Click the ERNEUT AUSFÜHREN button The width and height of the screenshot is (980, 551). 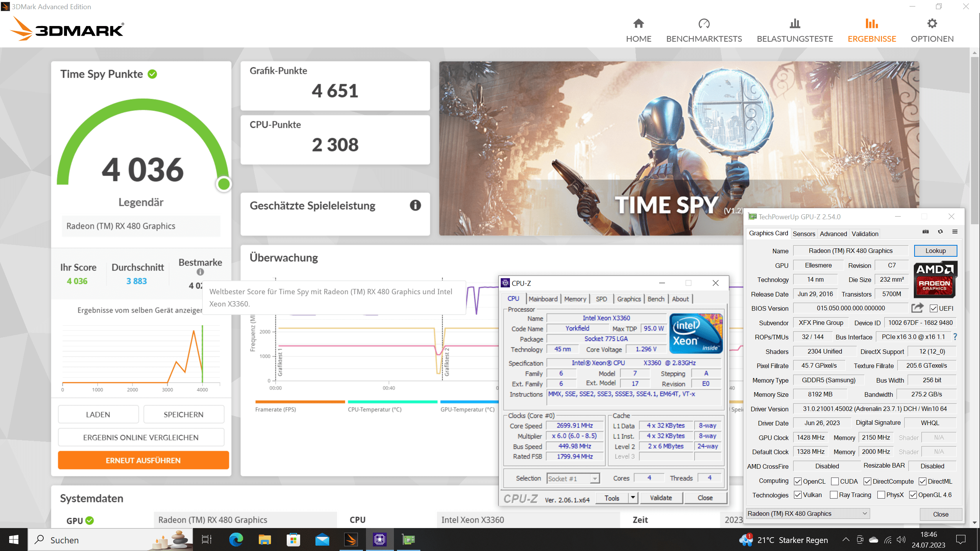tap(143, 460)
